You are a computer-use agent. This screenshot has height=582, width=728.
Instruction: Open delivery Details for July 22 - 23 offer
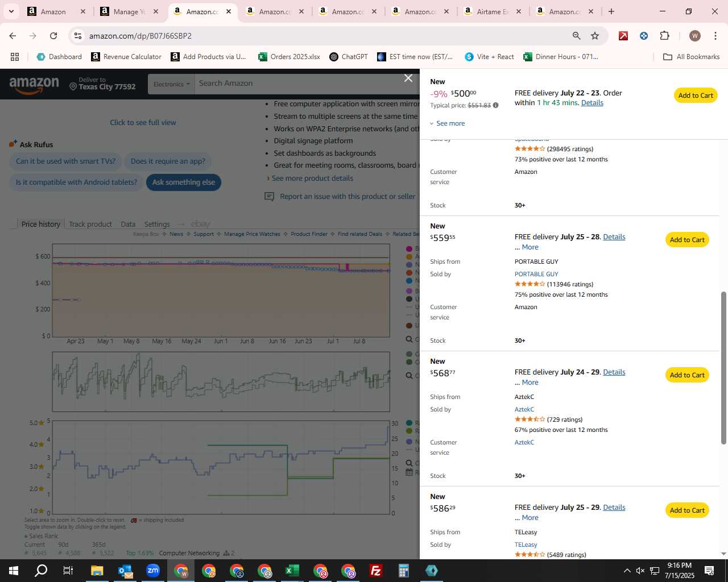[x=592, y=103]
